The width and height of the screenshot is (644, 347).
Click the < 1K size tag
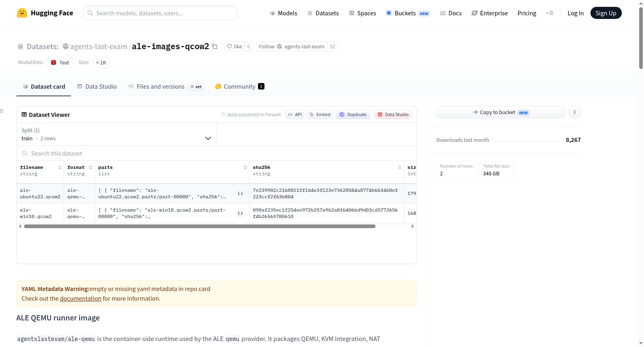(x=101, y=62)
